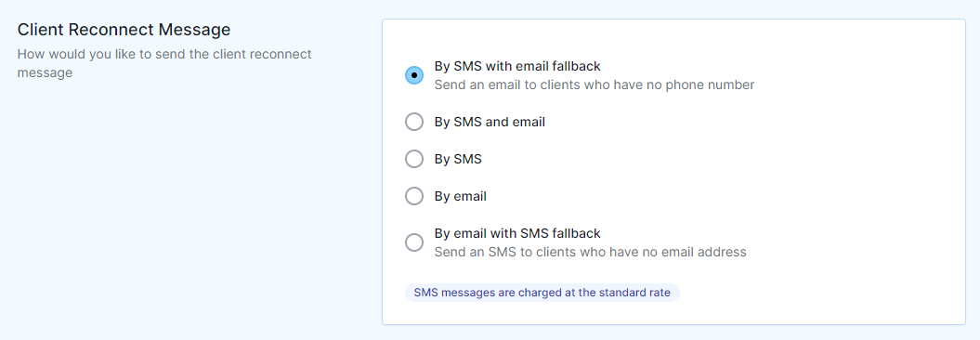Click 'Send an email to clients' description

[x=595, y=85]
